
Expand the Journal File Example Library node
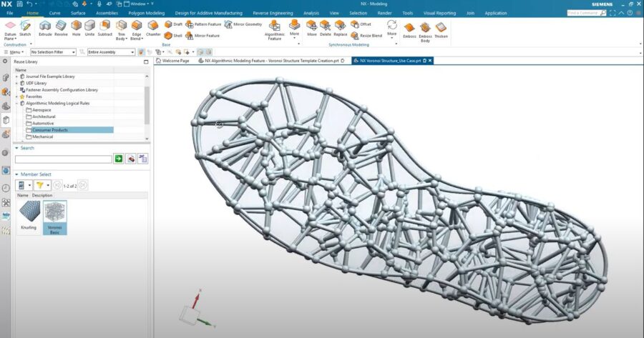[17, 76]
